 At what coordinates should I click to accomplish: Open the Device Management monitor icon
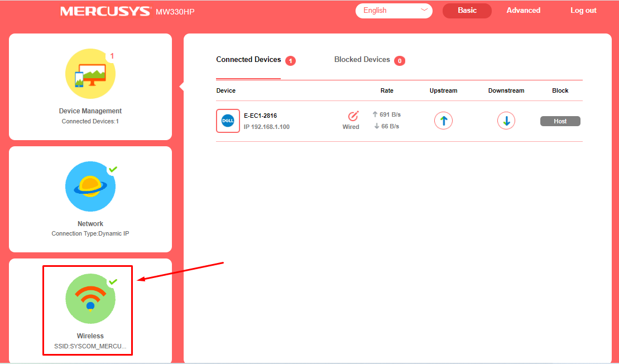click(90, 74)
